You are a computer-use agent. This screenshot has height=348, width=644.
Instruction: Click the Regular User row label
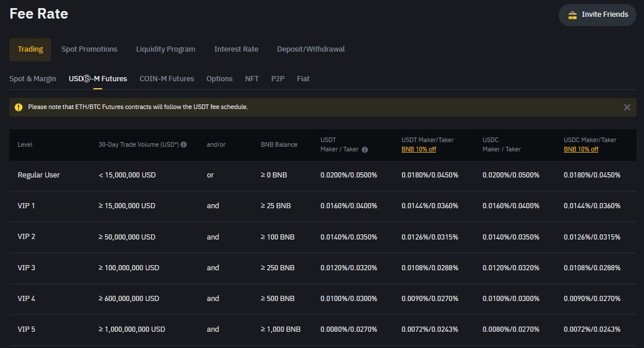tap(38, 175)
